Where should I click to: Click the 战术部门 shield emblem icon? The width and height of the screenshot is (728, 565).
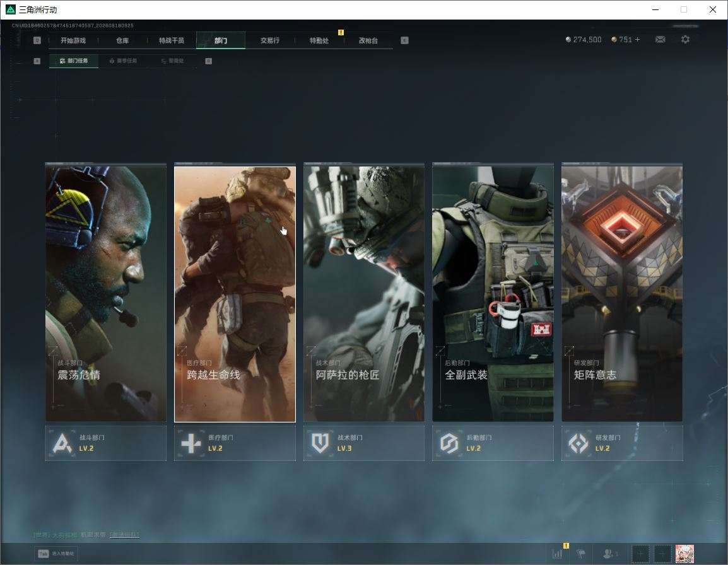tap(320, 443)
